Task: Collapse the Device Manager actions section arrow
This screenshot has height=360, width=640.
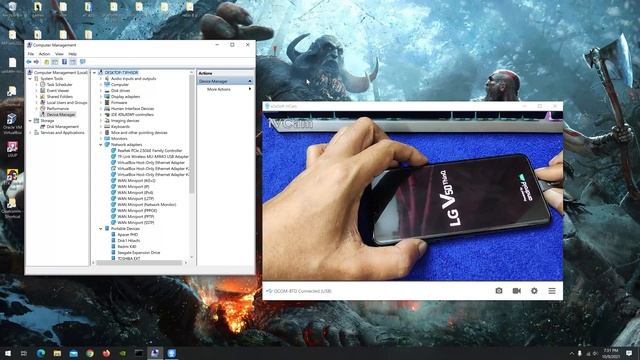Action: coord(250,81)
